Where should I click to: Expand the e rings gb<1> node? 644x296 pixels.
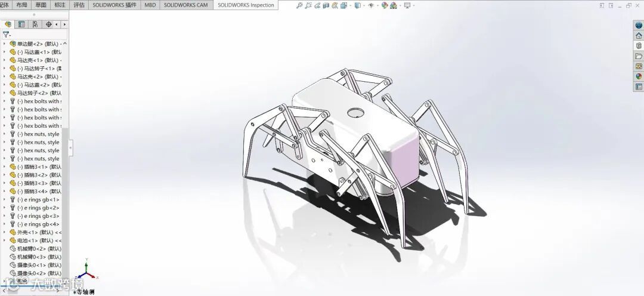[5, 199]
